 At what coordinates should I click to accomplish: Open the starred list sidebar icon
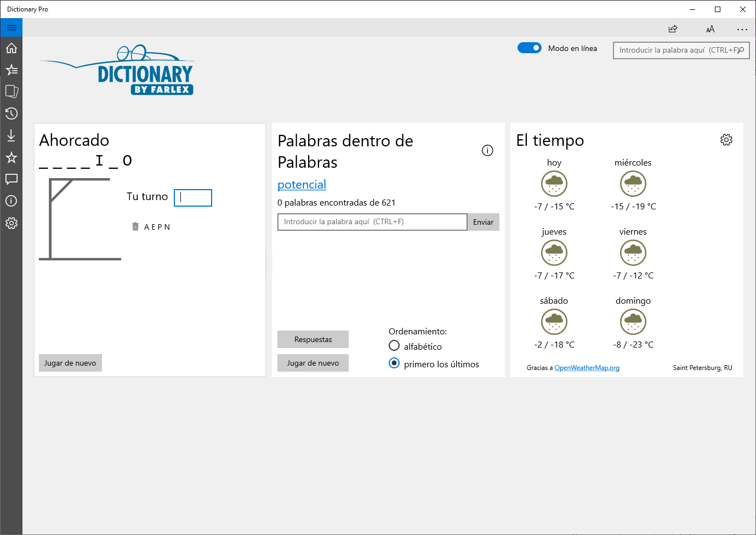click(12, 70)
